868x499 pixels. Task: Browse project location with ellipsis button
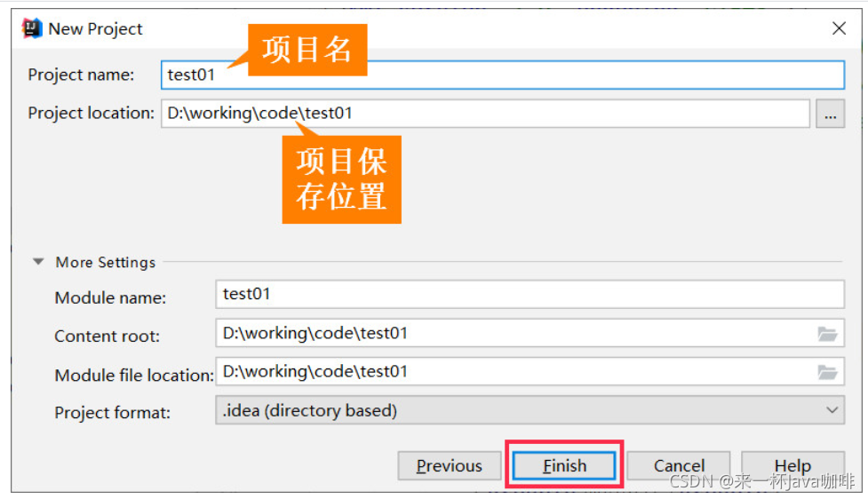[830, 114]
